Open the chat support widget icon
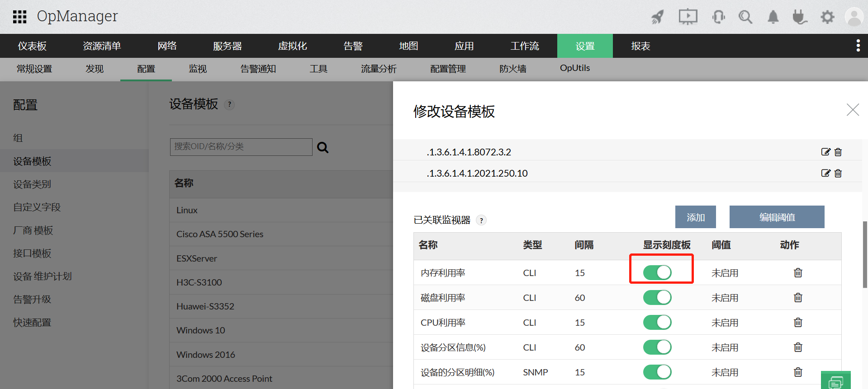The width and height of the screenshot is (868, 389). pyautogui.click(x=836, y=381)
